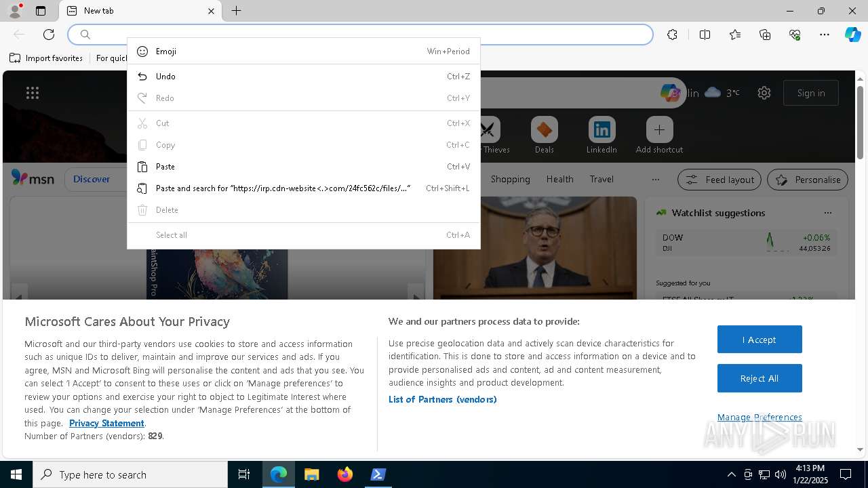Screen dimensions: 868x488
Task: Open the DOW watchlist entry
Action: pyautogui.click(x=746, y=243)
